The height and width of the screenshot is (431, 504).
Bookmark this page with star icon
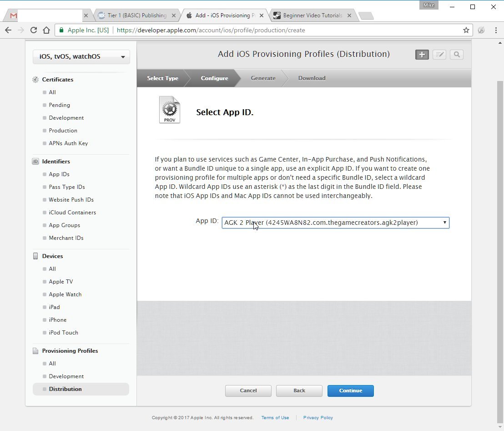tap(466, 30)
